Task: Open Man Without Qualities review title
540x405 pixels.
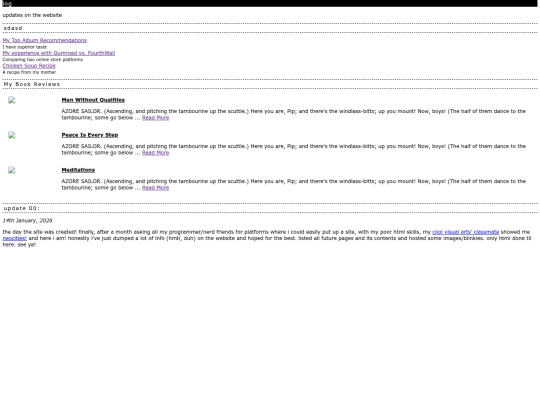Action: pyautogui.click(x=93, y=100)
